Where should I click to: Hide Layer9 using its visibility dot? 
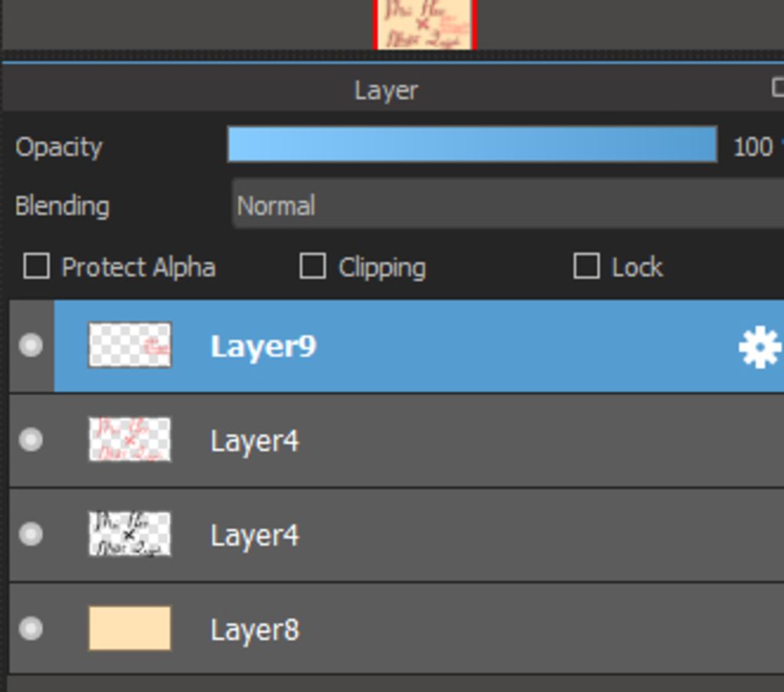(31, 345)
